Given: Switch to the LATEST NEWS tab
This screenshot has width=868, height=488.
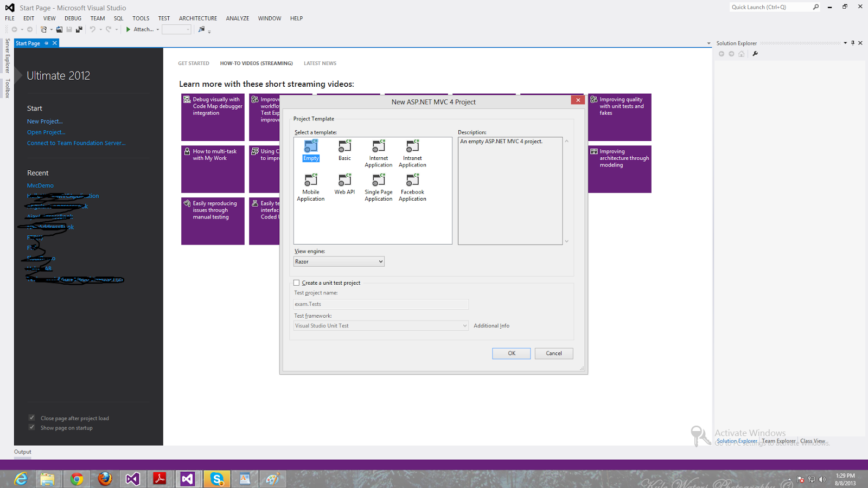Looking at the screenshot, I should (320, 63).
